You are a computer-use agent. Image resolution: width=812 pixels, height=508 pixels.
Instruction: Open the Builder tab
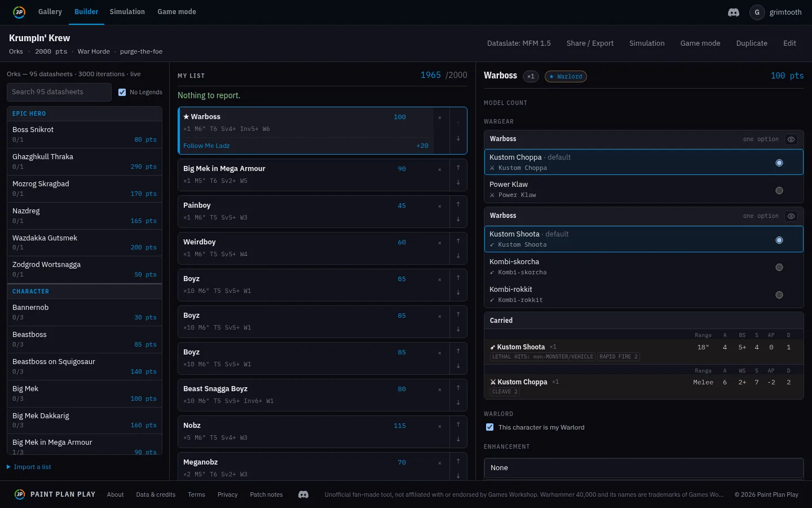point(86,12)
